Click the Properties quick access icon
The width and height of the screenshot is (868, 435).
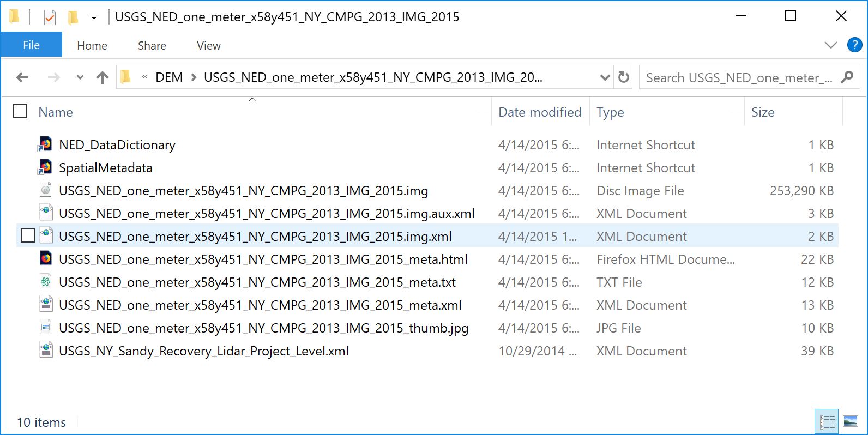tap(50, 17)
